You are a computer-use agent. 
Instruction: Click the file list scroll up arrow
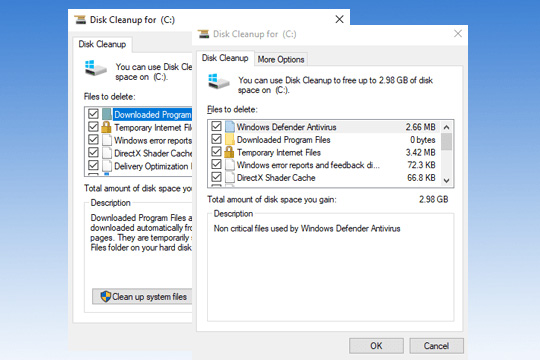tap(447, 127)
